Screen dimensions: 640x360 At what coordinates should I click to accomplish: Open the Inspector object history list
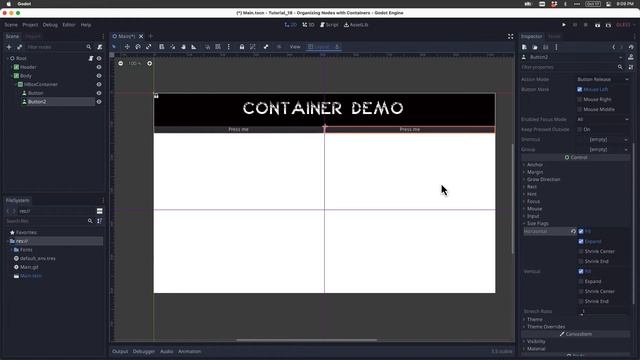coord(631,47)
